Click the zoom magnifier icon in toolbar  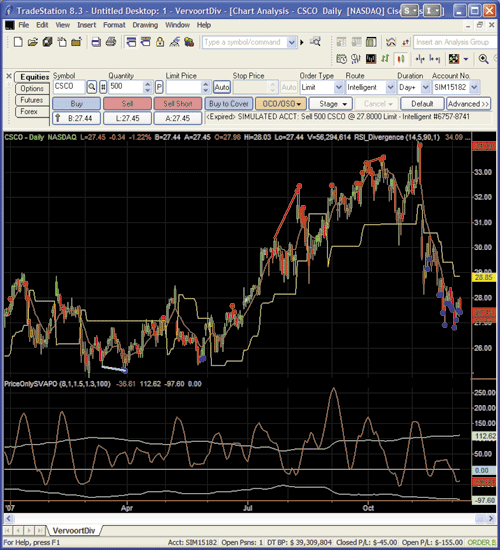pyautogui.click(x=484, y=59)
